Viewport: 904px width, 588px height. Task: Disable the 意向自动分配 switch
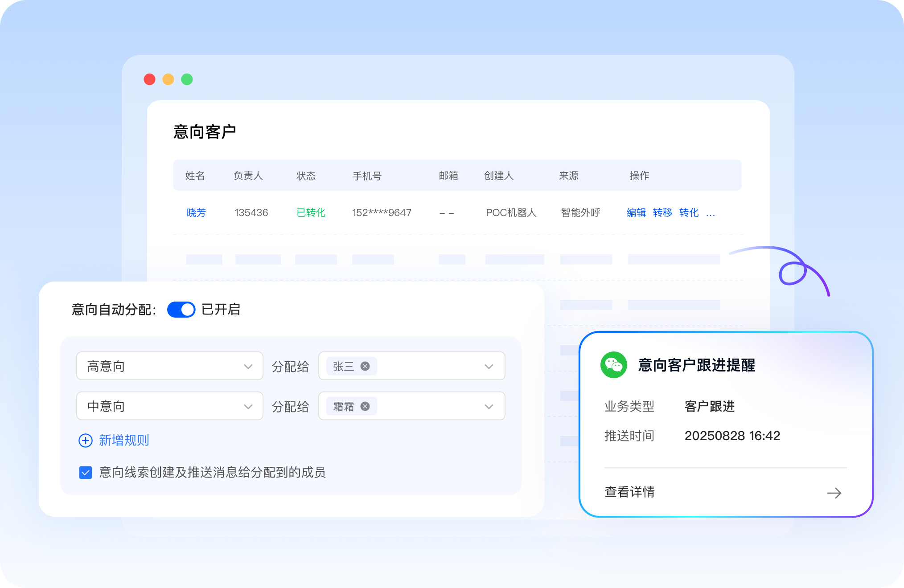tap(181, 310)
